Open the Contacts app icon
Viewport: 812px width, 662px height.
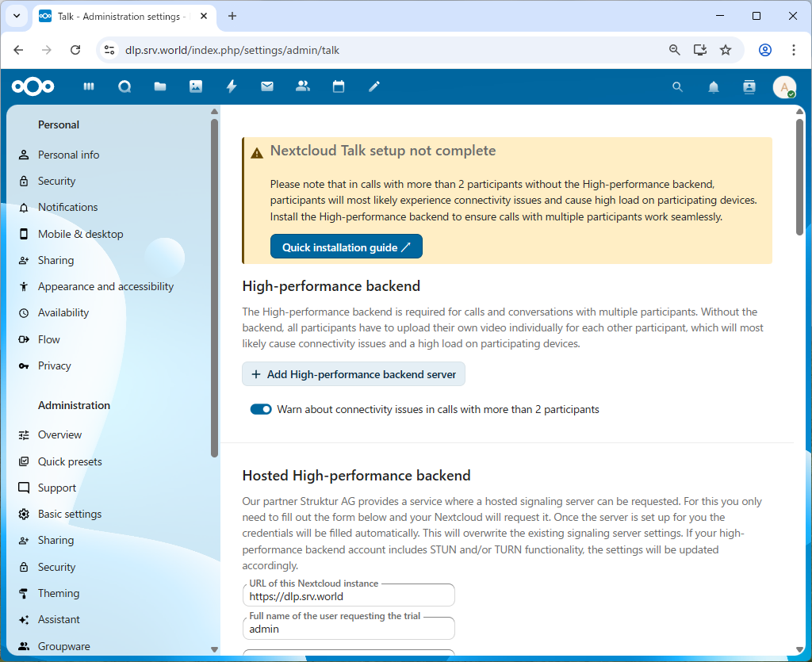(303, 86)
